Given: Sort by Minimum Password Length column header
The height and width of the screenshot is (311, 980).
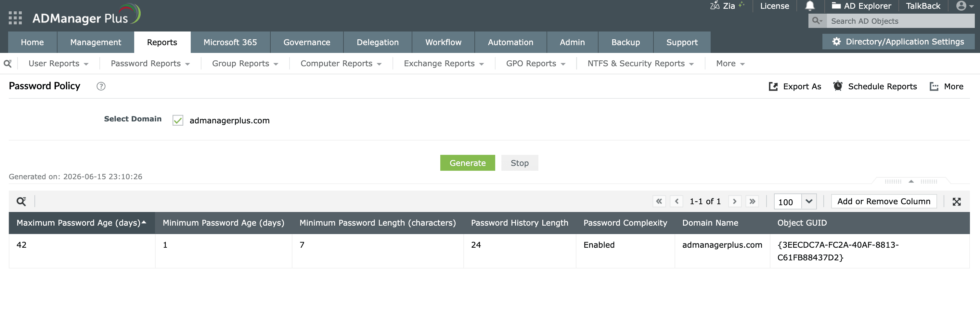Looking at the screenshot, I should click(x=377, y=223).
